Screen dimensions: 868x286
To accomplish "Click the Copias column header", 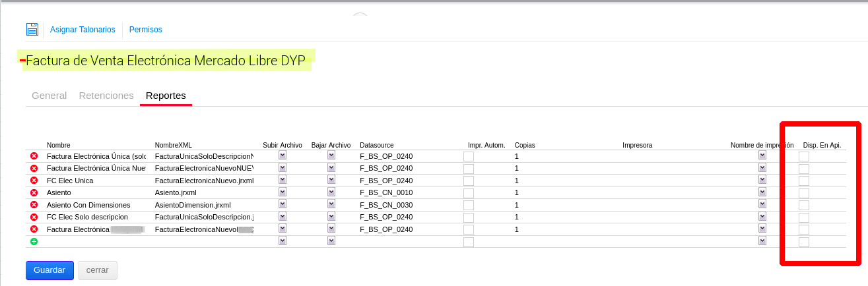I will click(x=525, y=145).
